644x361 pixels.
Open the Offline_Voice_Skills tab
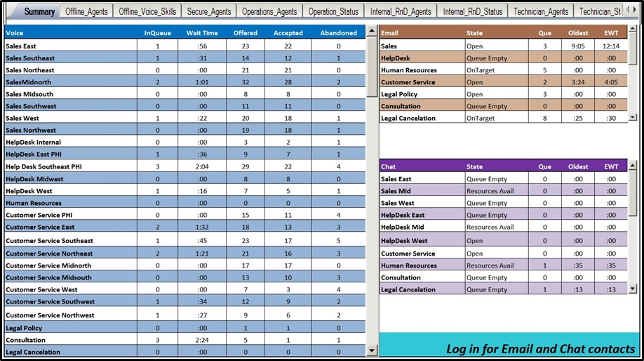pyautogui.click(x=147, y=11)
